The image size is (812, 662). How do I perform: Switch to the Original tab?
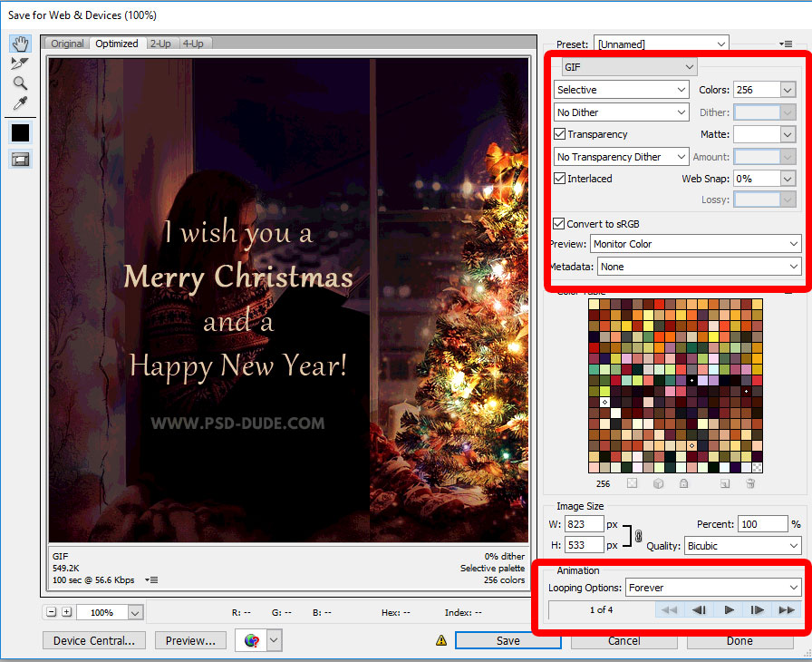pyautogui.click(x=67, y=44)
